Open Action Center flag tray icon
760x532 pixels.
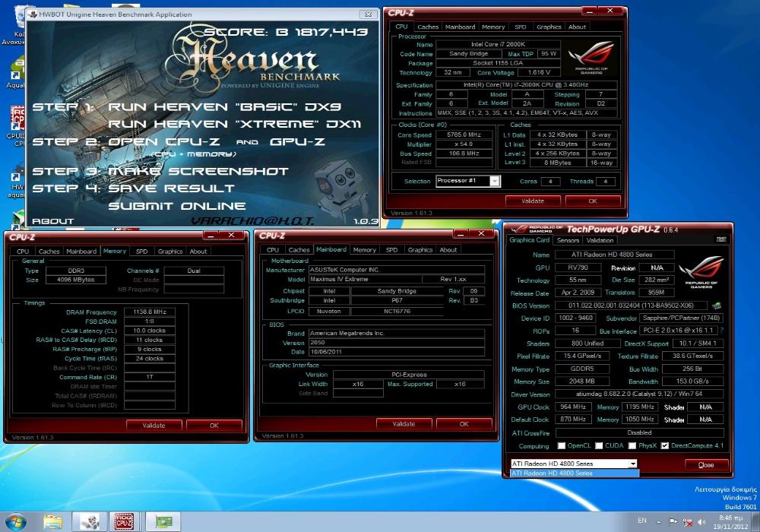pos(673,522)
